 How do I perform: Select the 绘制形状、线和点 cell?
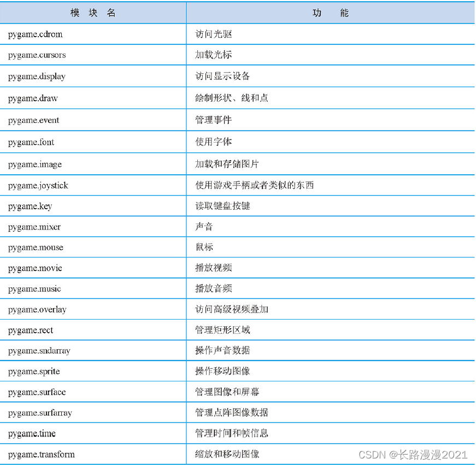(x=232, y=98)
